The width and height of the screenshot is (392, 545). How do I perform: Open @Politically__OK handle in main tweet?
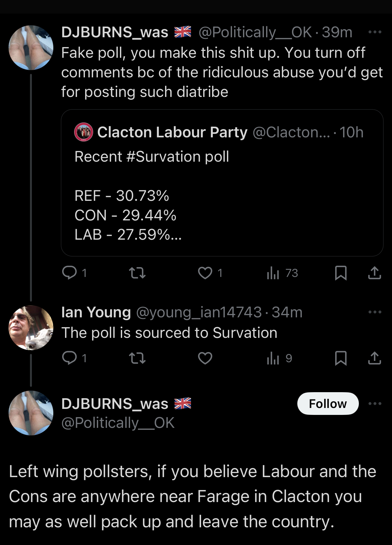coord(118,423)
